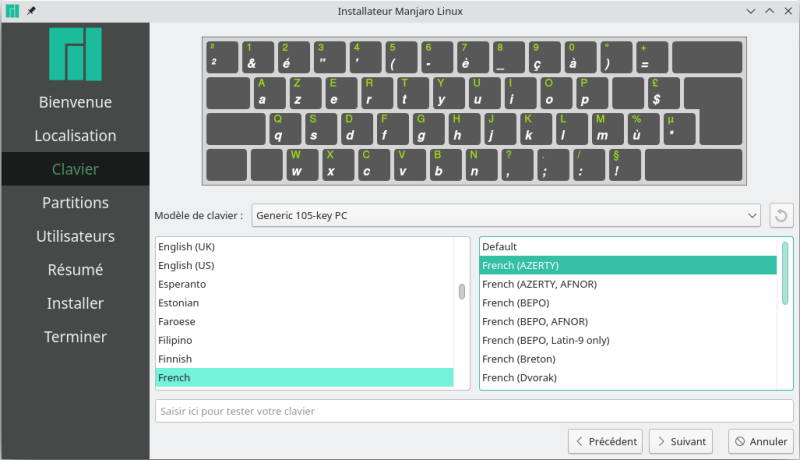800x460 pixels.
Task: Click the Q key in keyboard preview
Action: coord(286,129)
